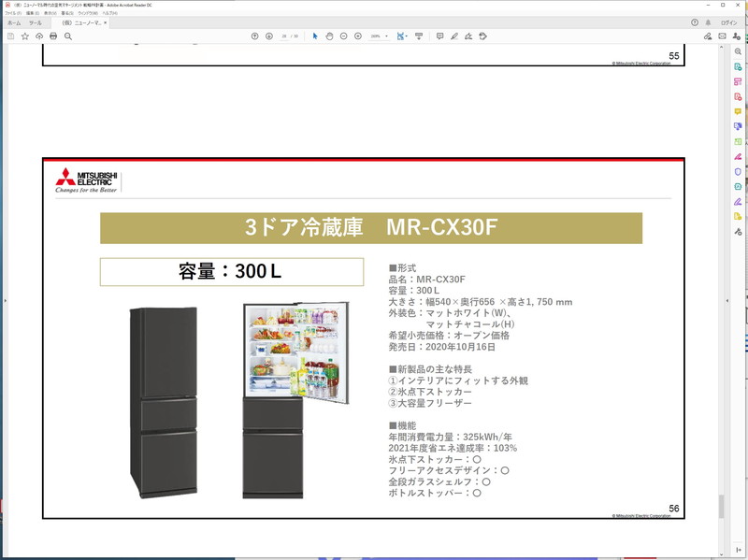The width and height of the screenshot is (748, 560).
Task: Activate the arrow selection tool
Action: click(x=315, y=36)
